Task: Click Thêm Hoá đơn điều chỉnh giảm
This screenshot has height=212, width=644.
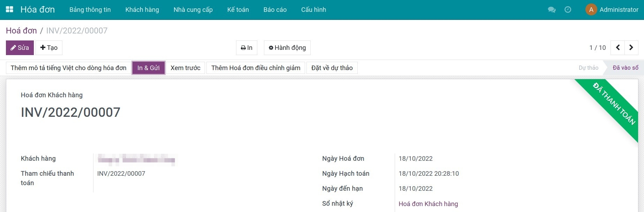Action: 256,68
